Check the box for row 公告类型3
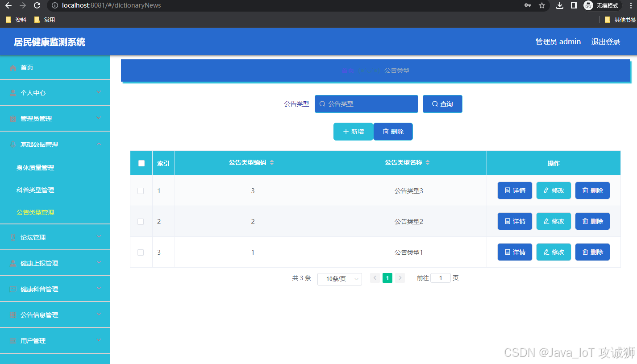Image resolution: width=637 pixels, height=364 pixels. (x=141, y=190)
